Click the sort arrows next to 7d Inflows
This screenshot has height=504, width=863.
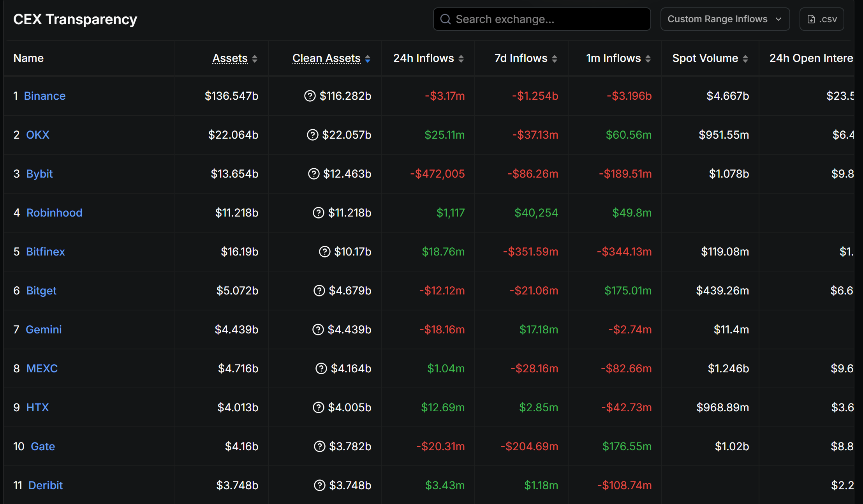(555, 59)
